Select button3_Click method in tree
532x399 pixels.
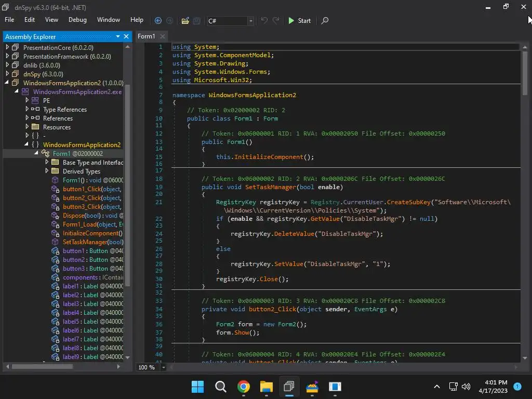92,206
